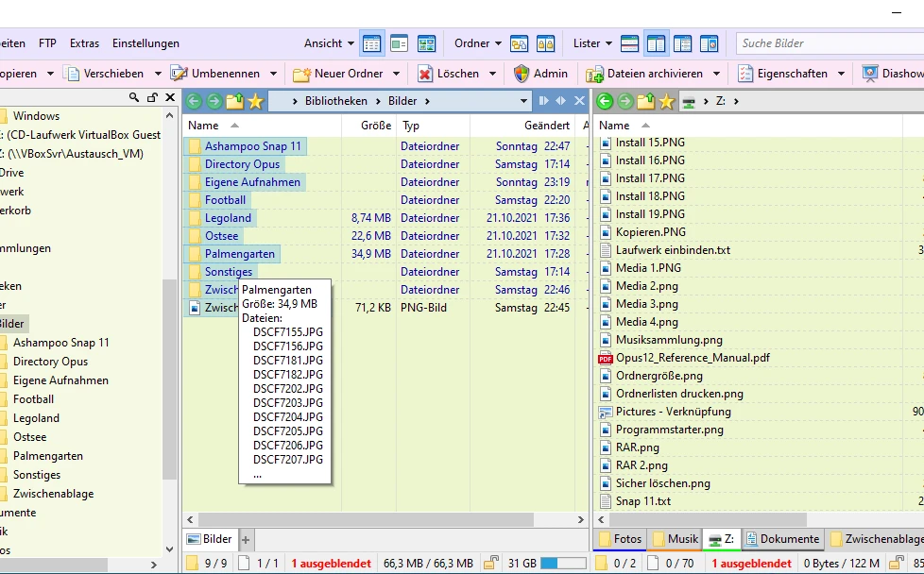The width and height of the screenshot is (924, 574).
Task: Toggle dual vertical lister layout
Action: [x=656, y=43]
